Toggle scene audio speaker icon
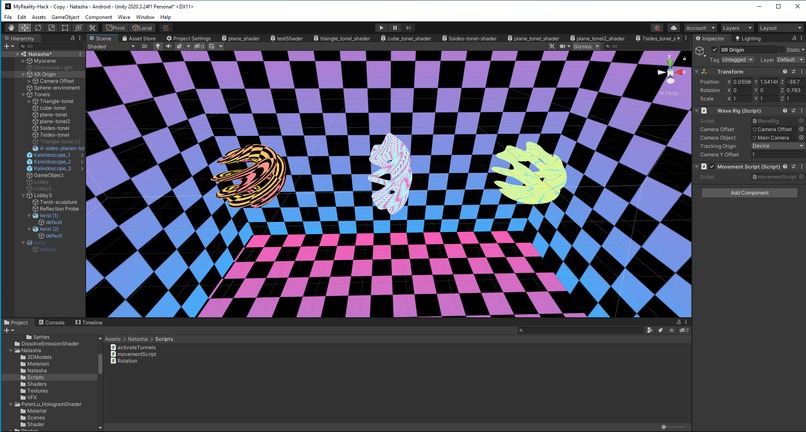This screenshot has width=806, height=432. (x=168, y=46)
